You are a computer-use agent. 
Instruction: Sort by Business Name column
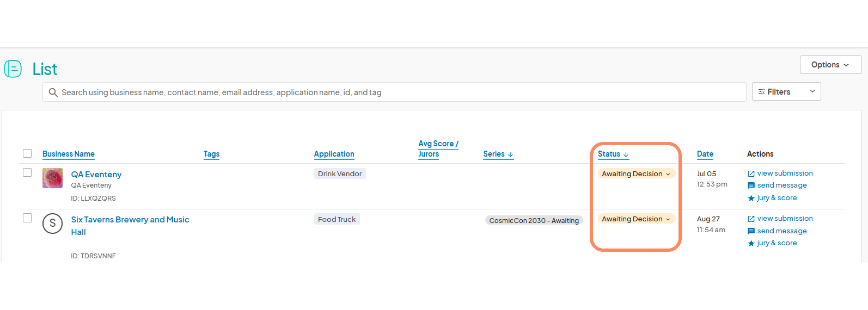[69, 154]
